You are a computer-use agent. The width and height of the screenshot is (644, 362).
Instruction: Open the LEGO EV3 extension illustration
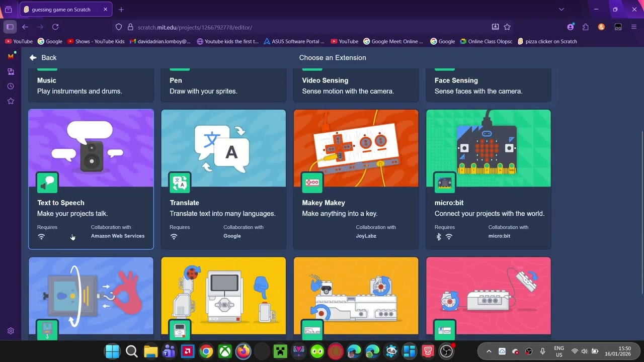(223, 296)
